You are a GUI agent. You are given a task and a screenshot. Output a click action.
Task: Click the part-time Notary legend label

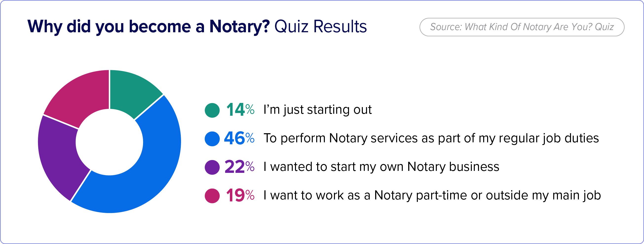coord(432,195)
